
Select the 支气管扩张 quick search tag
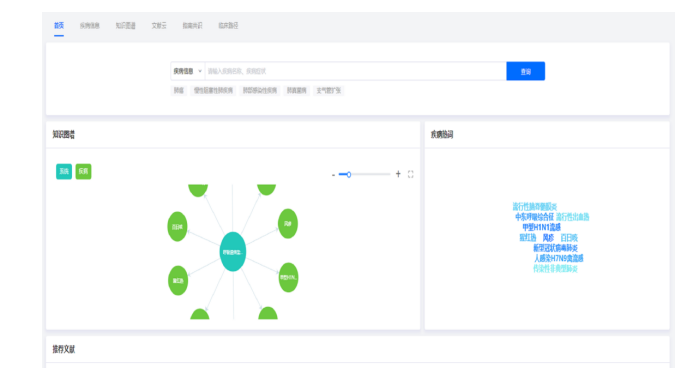(328, 91)
